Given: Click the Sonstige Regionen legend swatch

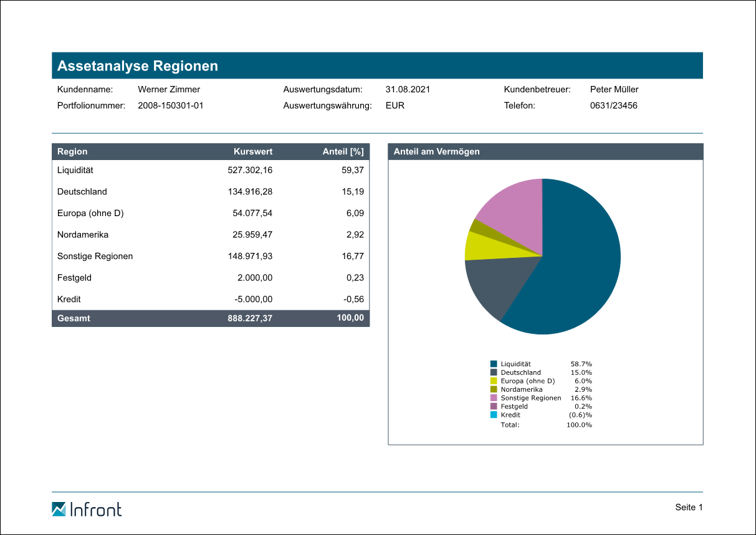Looking at the screenshot, I should tap(494, 398).
